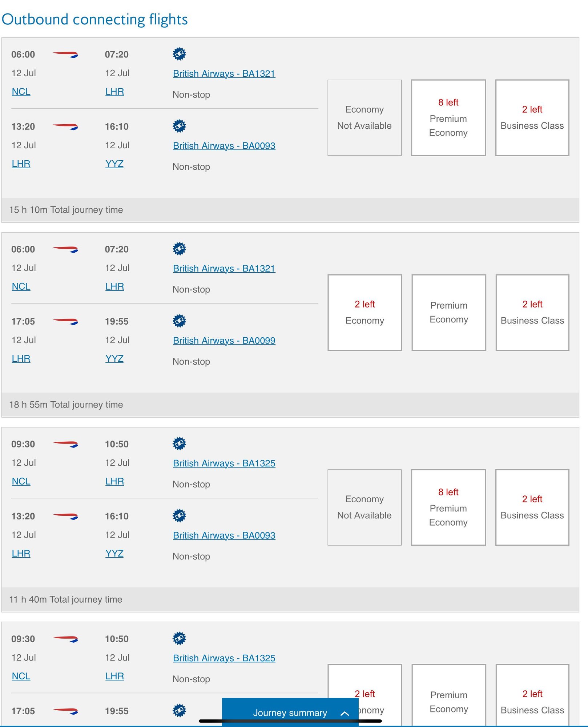Choose Premium Economy for 18 h 55m journey
Viewport: 588px width, 727px height.
coord(448,313)
